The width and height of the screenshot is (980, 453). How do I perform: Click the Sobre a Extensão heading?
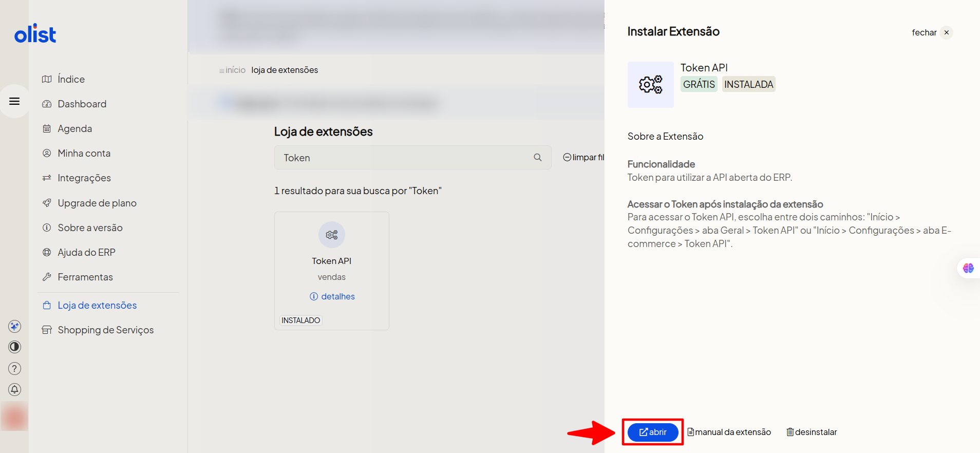pyautogui.click(x=666, y=136)
